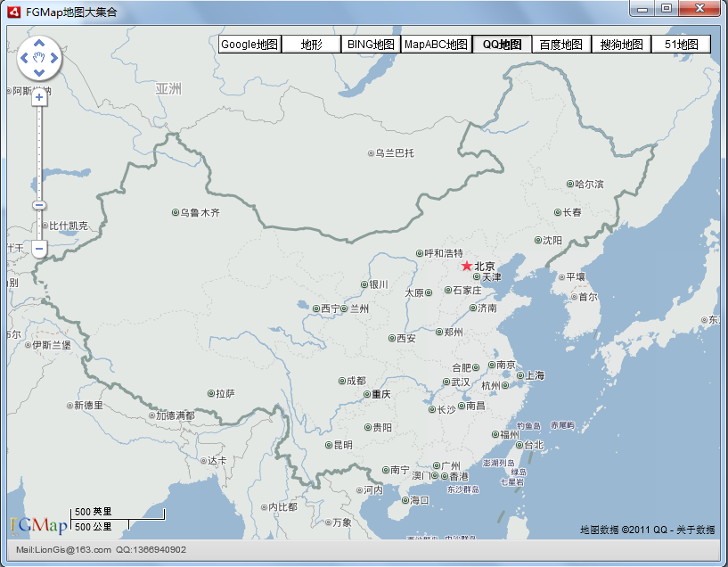Click the zoom slider track above the handle
Screen dimensions: 728x567
tap(39, 153)
